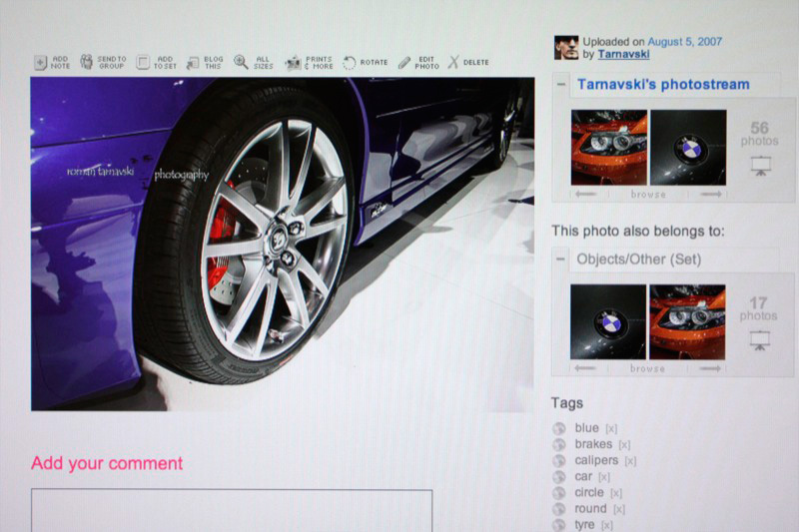Remove the car tag with [x]
Viewport: 799px width, 532px height.
coord(604,477)
